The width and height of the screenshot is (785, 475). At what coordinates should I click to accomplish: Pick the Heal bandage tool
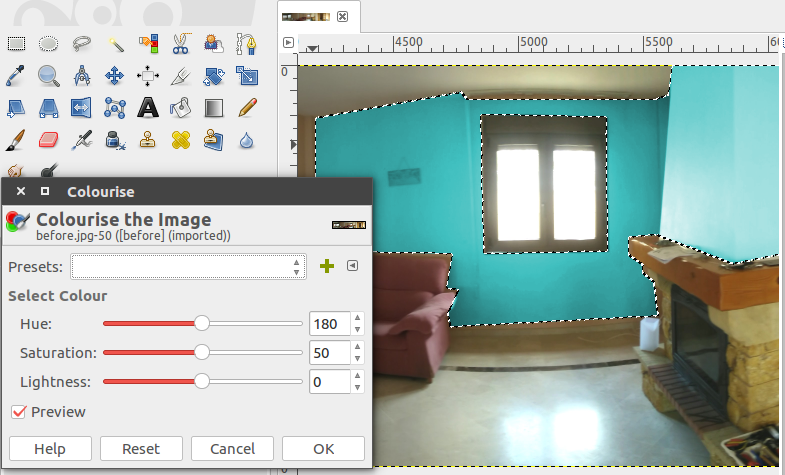pyautogui.click(x=181, y=140)
